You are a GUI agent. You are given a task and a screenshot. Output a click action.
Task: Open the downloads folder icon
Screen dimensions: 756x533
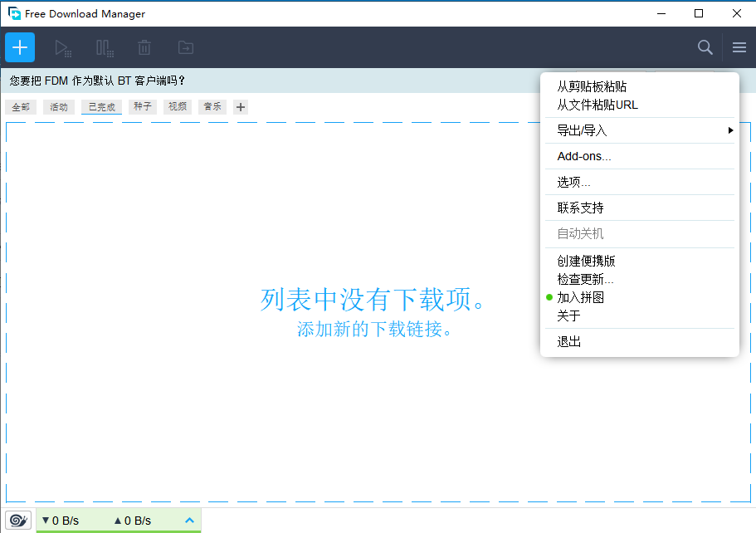(185, 47)
